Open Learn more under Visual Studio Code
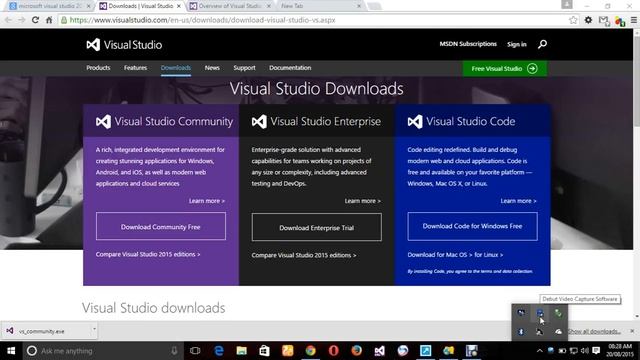640x360 pixels. click(x=518, y=201)
